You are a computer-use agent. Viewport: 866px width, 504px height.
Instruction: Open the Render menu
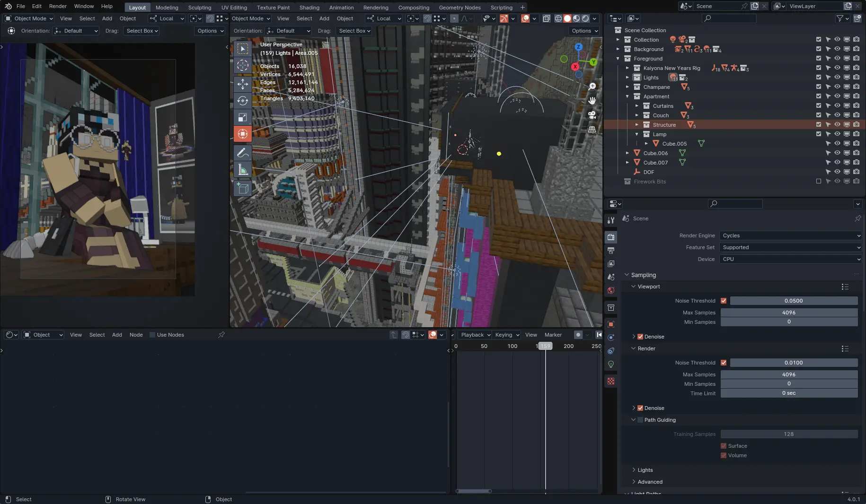[x=58, y=6]
